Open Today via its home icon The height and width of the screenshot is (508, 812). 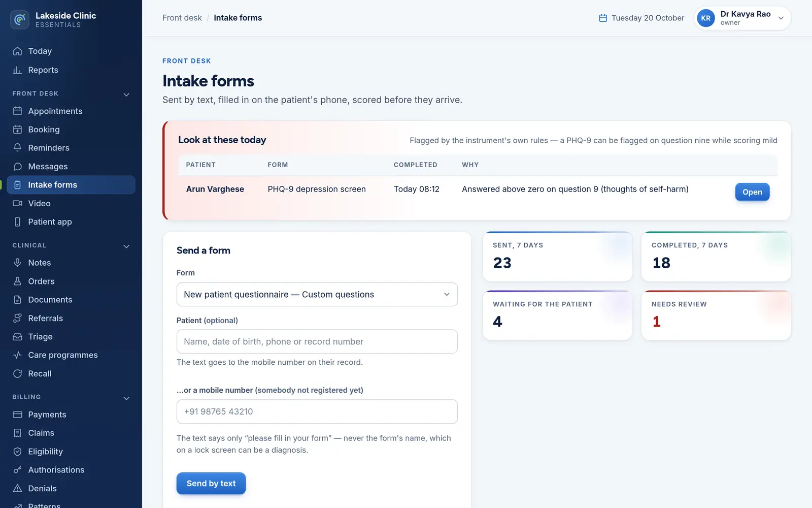17,51
